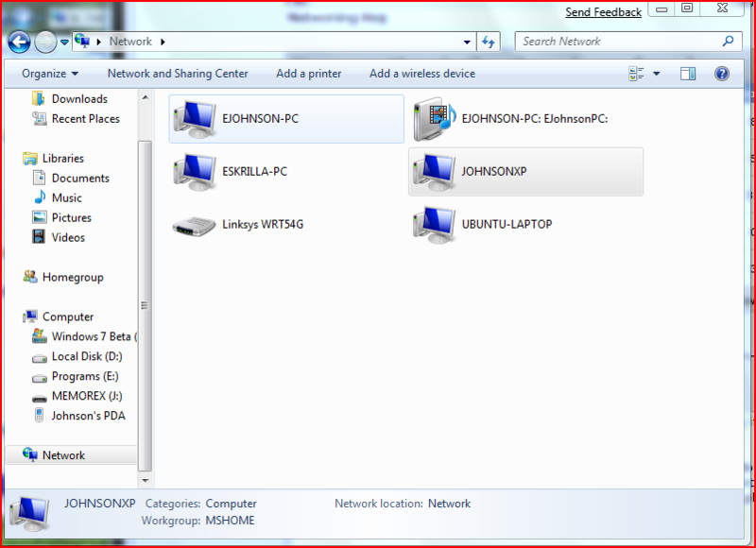Click the ESKRILLA-PC name label
756x548 pixels.
click(x=254, y=171)
